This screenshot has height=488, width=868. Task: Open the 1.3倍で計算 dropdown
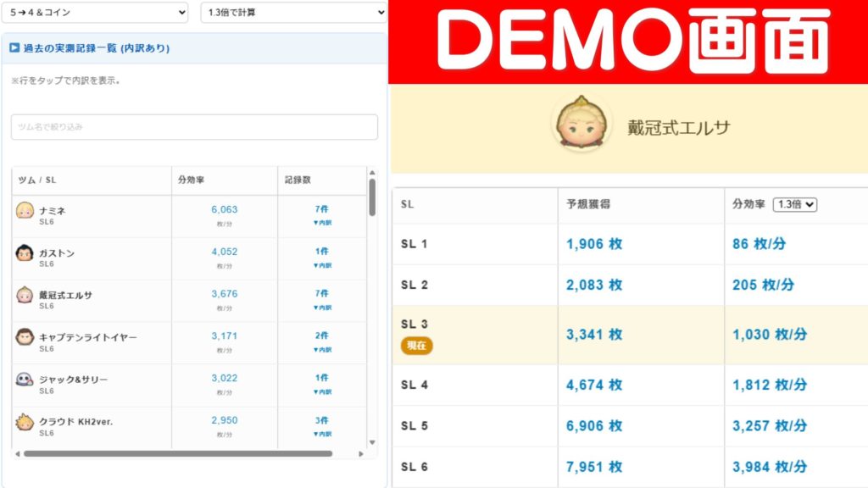293,12
